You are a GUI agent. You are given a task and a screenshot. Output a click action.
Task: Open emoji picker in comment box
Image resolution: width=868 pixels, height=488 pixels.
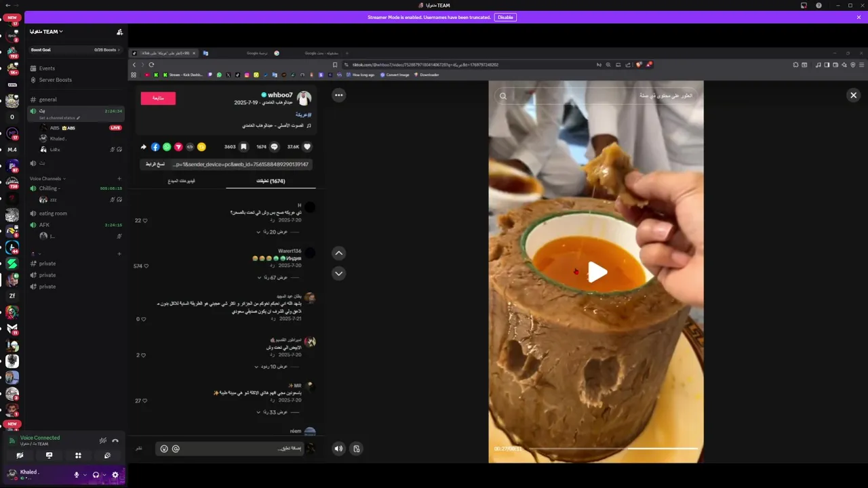[164, 449]
